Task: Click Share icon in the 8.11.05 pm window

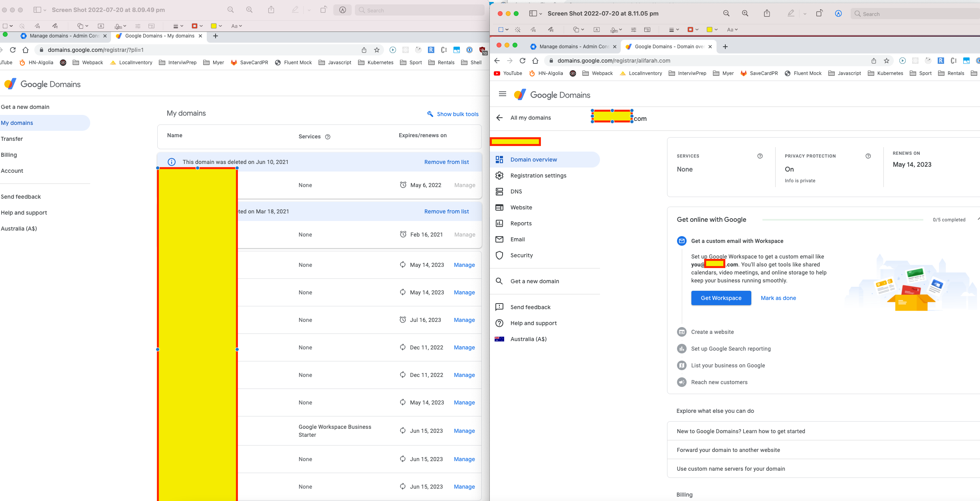Action: click(x=767, y=14)
